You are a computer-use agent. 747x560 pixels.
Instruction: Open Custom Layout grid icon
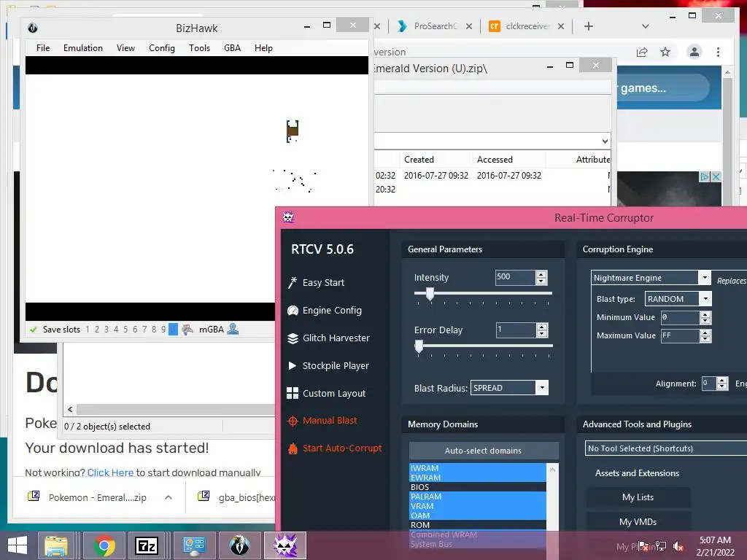(x=293, y=393)
